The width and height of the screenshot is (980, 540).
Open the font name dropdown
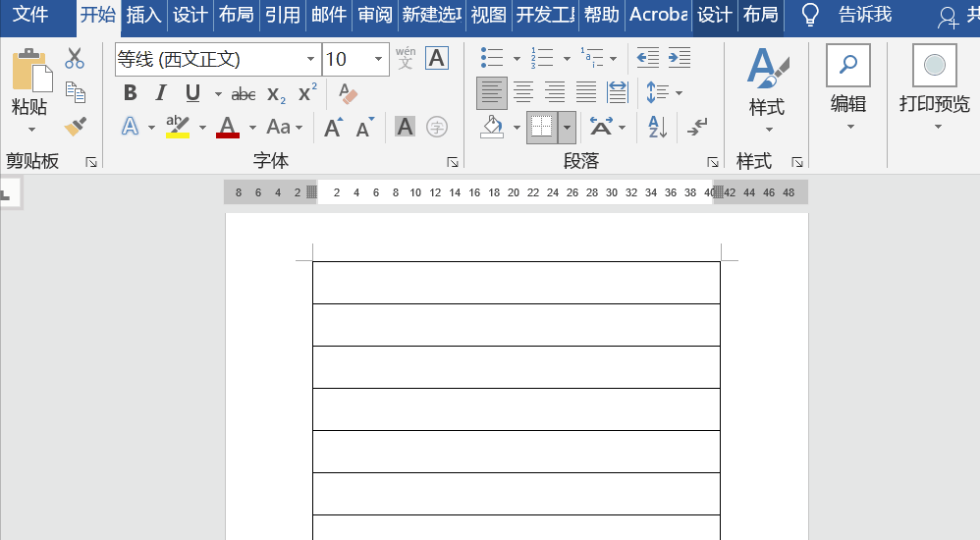coord(310,59)
